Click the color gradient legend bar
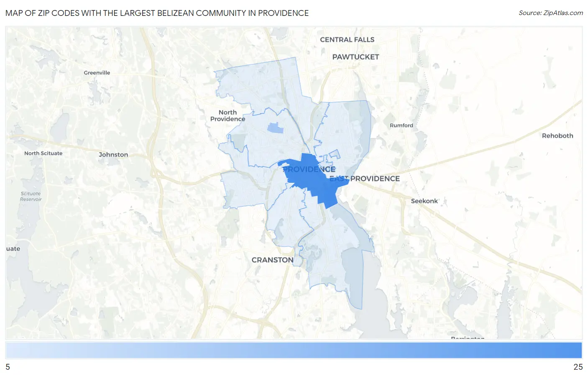Screen dimensions: 588x376 point(294,350)
